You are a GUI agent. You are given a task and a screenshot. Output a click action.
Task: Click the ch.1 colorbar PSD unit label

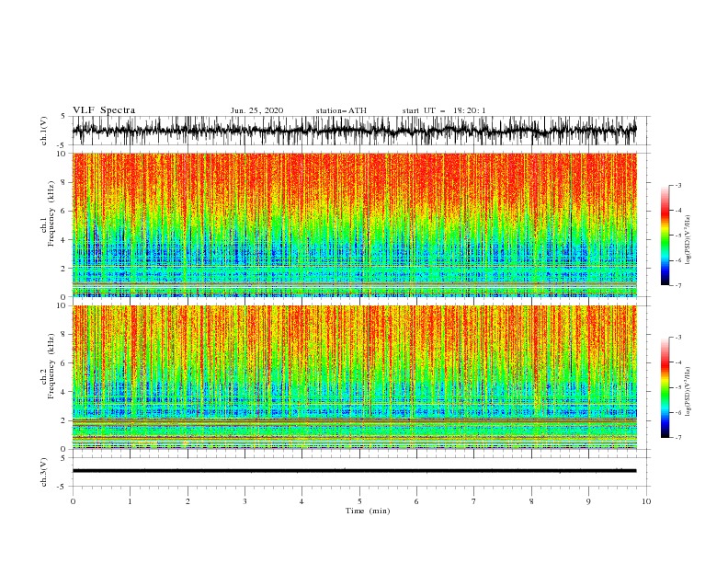(x=688, y=240)
